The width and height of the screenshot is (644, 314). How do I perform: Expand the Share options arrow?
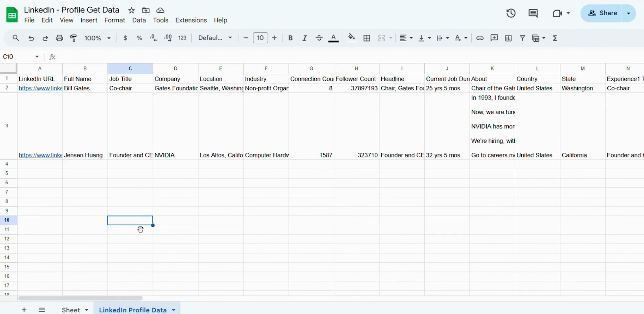[629, 13]
